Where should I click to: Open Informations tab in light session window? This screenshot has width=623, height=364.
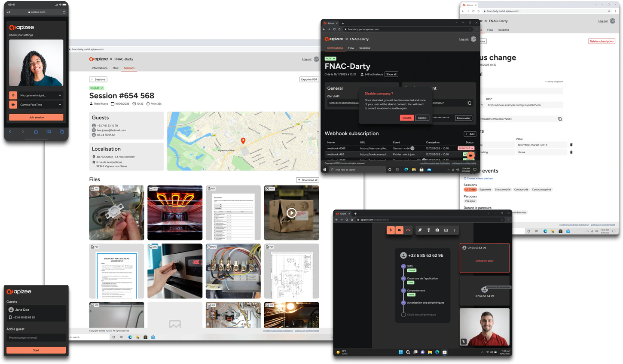coord(100,68)
